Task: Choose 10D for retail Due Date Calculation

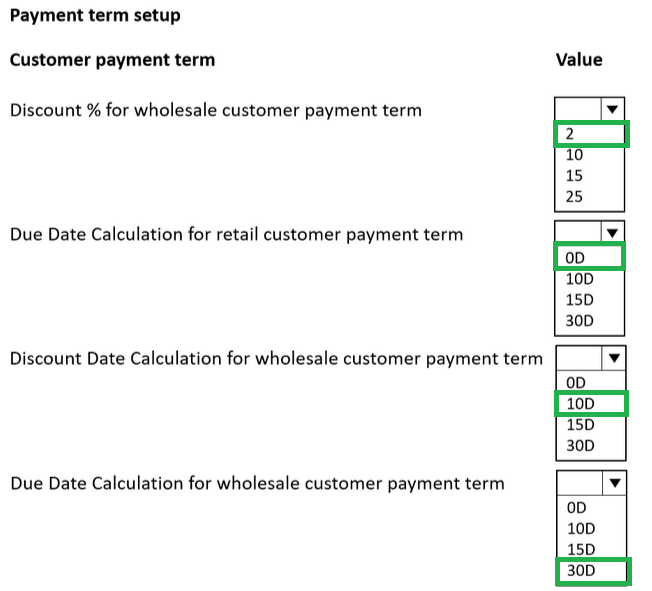Action: 590,280
